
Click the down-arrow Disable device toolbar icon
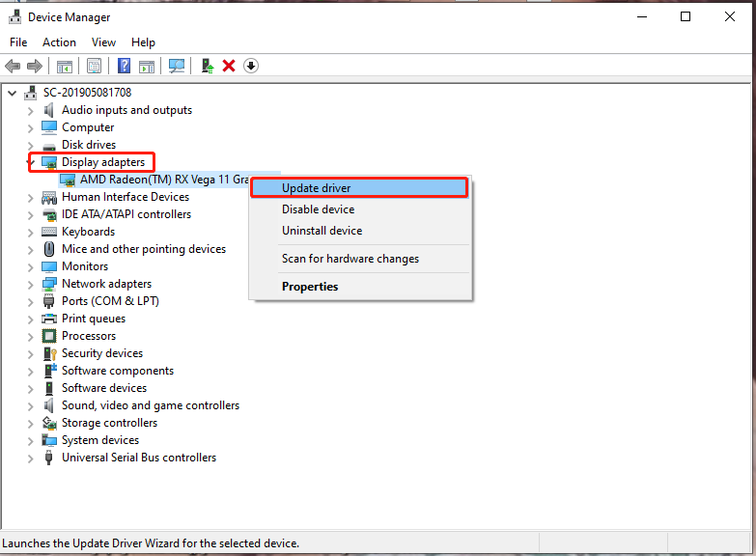pos(251,66)
